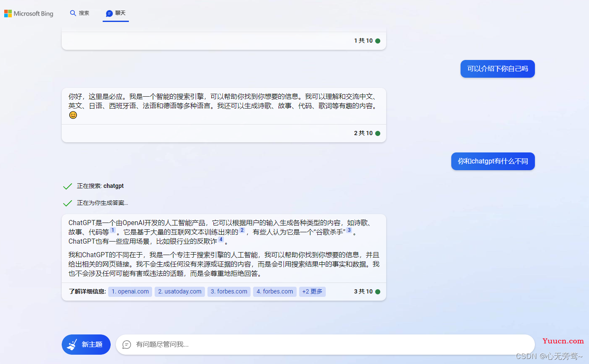
Task: Click the Microsoft Bing logo
Action: (29, 14)
